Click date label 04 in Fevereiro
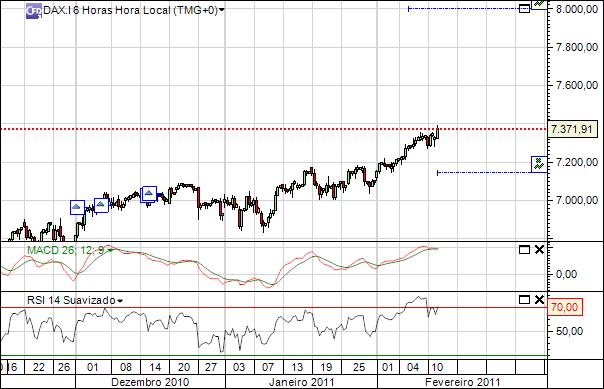Viewport: 604px width, 389px height. (x=413, y=367)
